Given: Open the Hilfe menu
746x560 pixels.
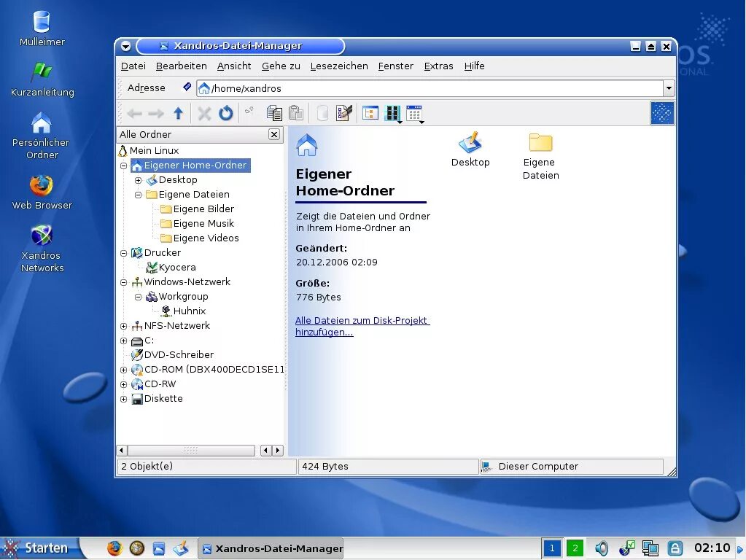Looking at the screenshot, I should pos(474,66).
